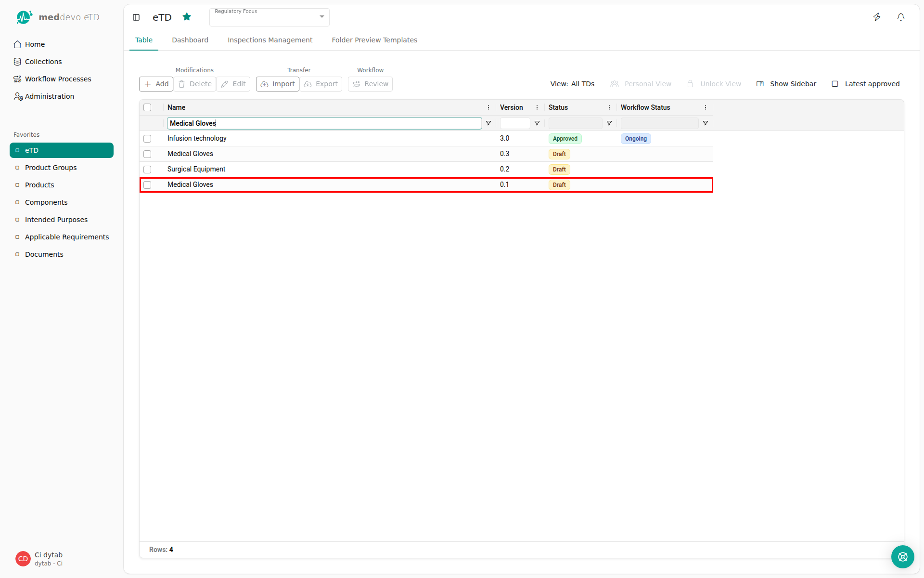Open the Name column filter funnel icon
Image resolution: width=924 pixels, height=578 pixels.
point(488,123)
